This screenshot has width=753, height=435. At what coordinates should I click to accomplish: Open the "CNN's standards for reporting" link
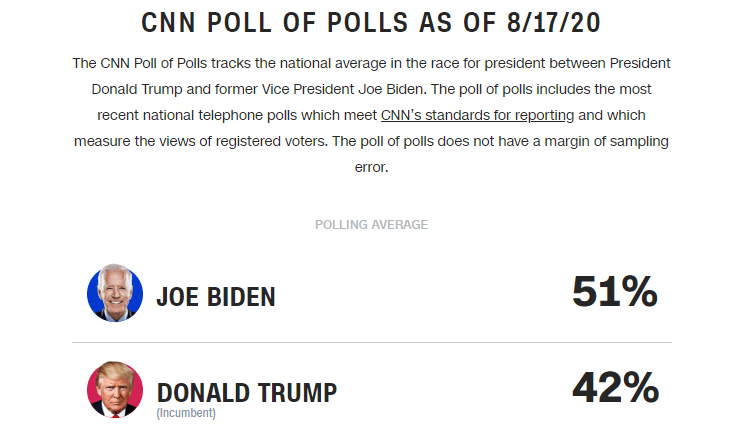point(477,115)
